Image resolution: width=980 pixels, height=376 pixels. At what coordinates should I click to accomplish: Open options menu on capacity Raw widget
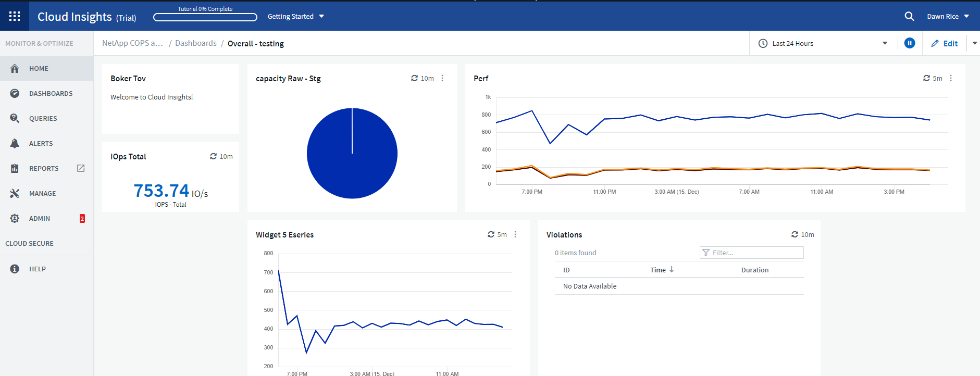point(442,78)
